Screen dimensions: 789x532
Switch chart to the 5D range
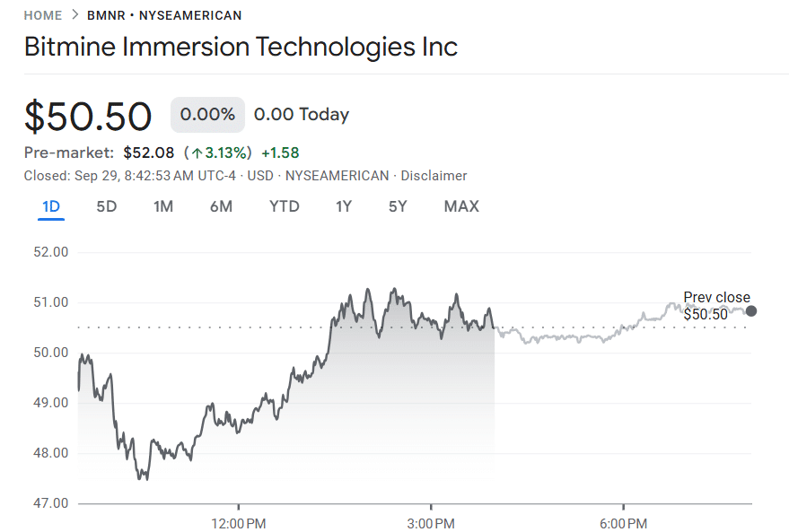tap(107, 206)
